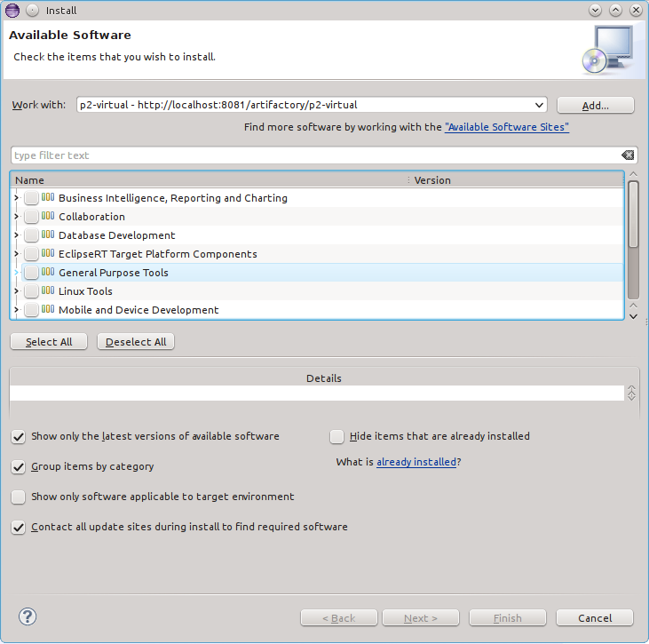Click the pin button next to Install title
The height and width of the screenshot is (644, 649).
coord(32,11)
